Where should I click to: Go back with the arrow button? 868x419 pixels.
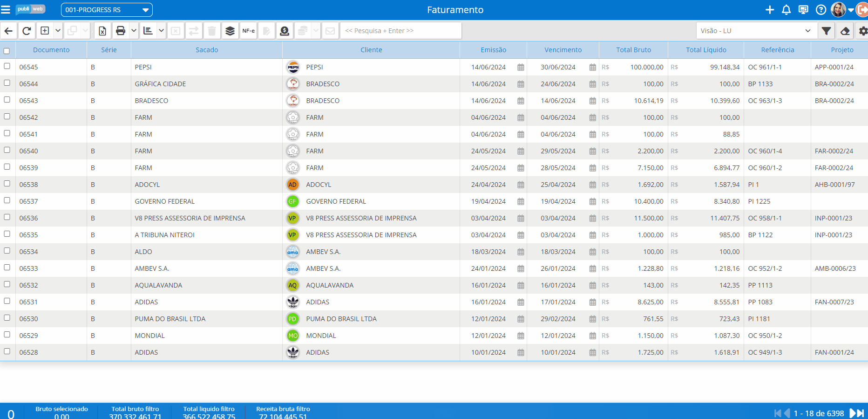tap(9, 31)
